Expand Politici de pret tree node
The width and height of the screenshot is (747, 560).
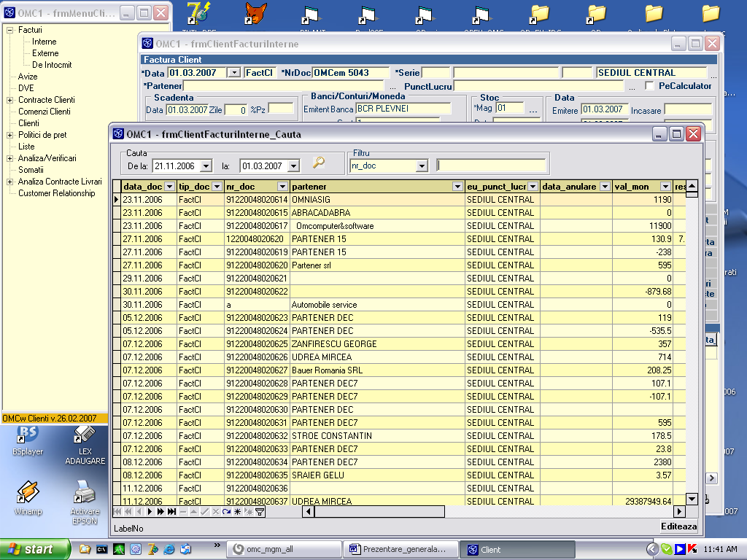9,135
